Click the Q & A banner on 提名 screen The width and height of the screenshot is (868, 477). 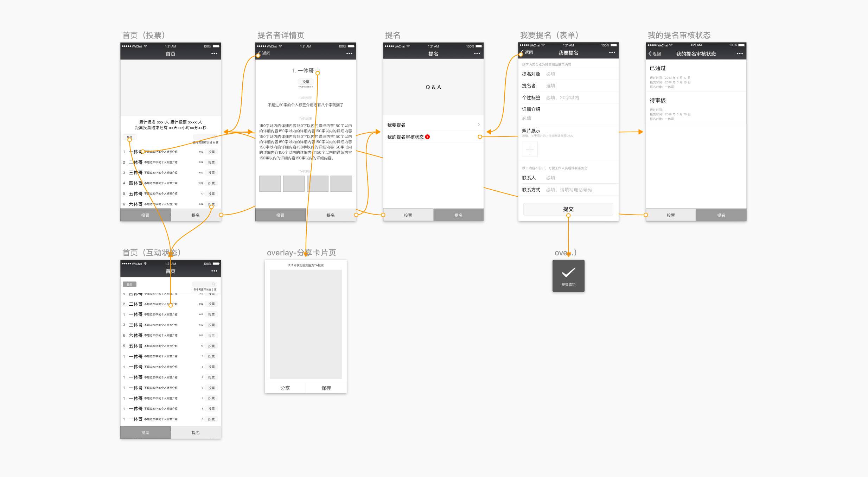click(433, 87)
